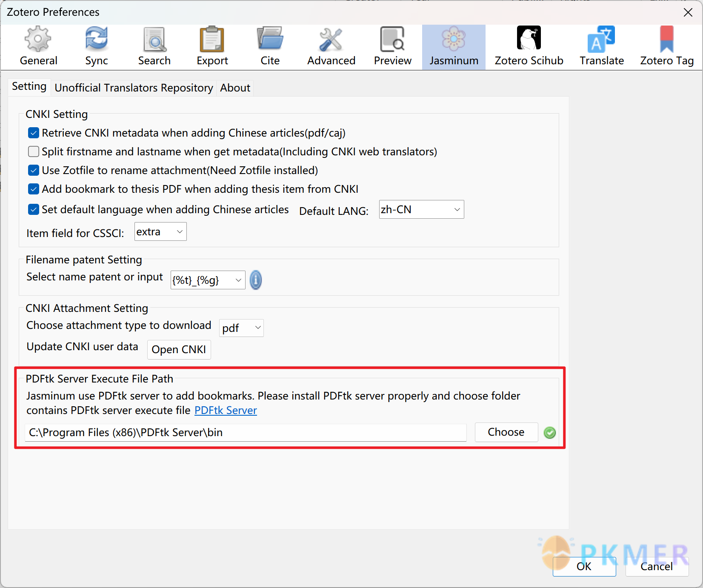Open the General preferences pane
This screenshot has width=703, height=588.
38,46
